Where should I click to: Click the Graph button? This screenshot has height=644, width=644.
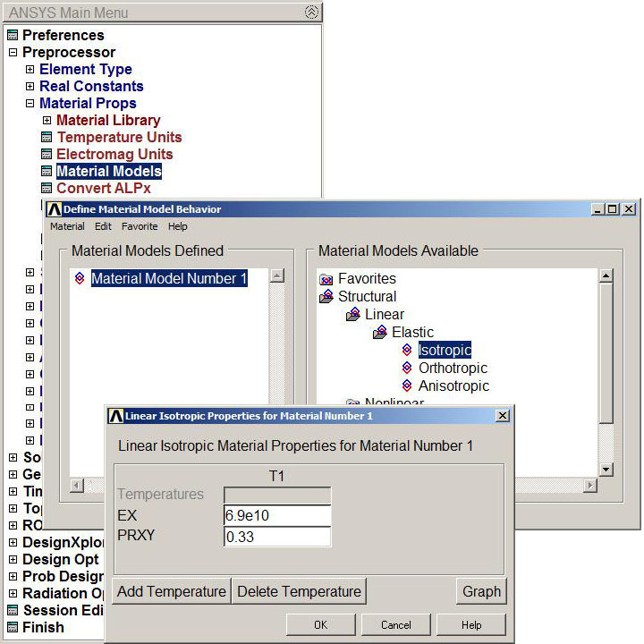[481, 592]
